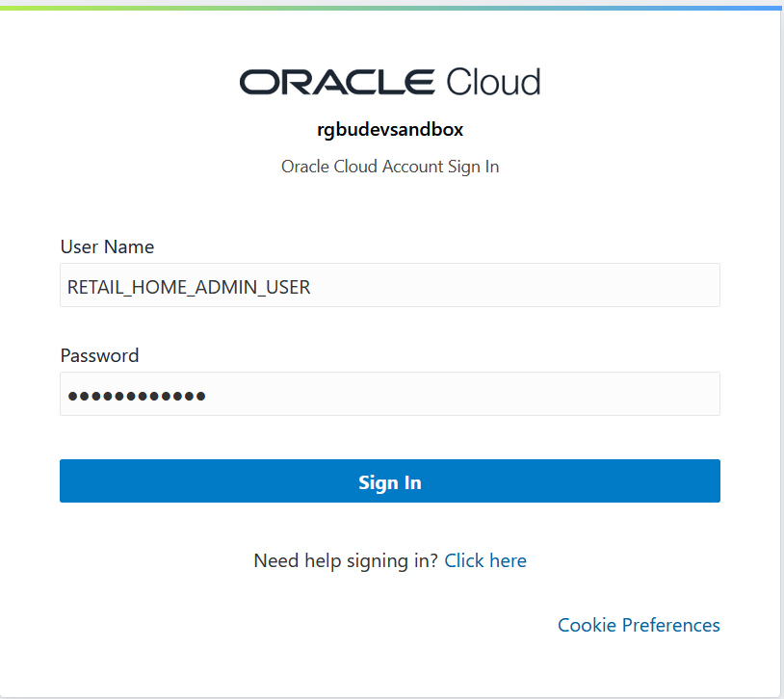Click the Password label
784x699 pixels.
[x=99, y=355]
